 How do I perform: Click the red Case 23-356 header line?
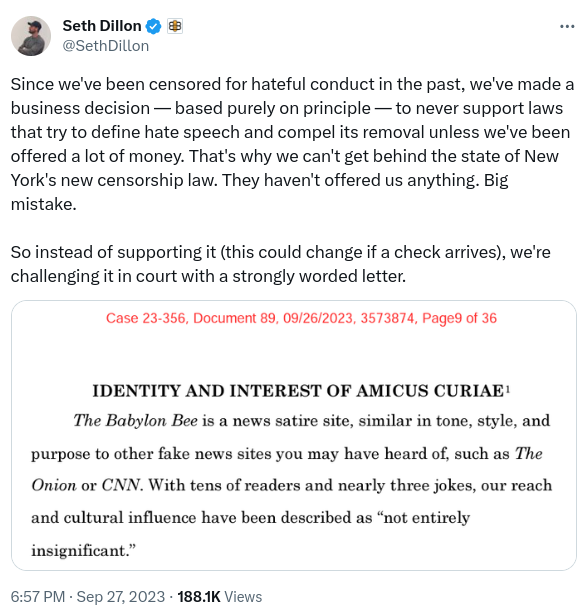pyautogui.click(x=301, y=318)
